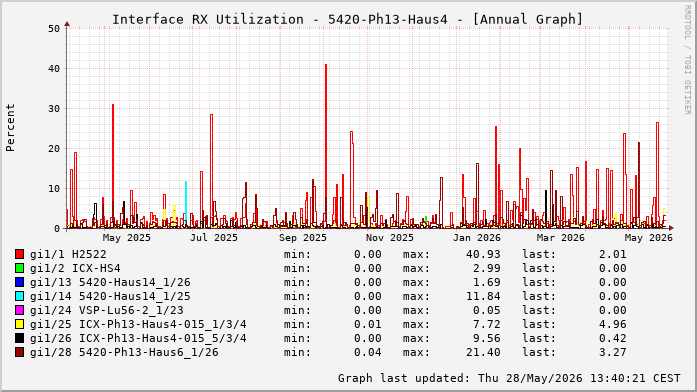Select the label gi1/26 ICX-Ph13-Haus4-015_5/3/4
697x392 pixels.
[x=138, y=338]
